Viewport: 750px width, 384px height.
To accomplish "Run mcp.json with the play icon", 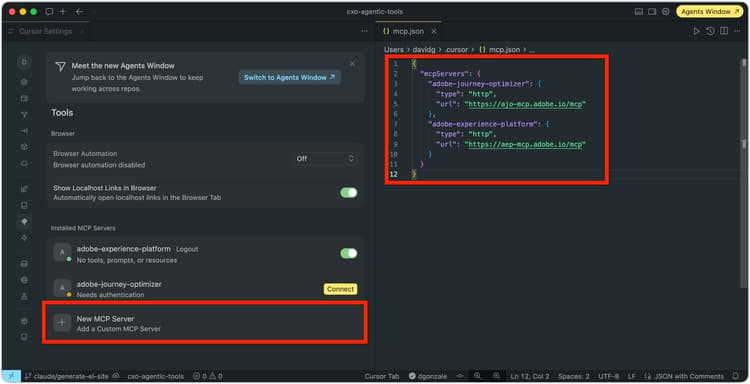I will [x=696, y=31].
